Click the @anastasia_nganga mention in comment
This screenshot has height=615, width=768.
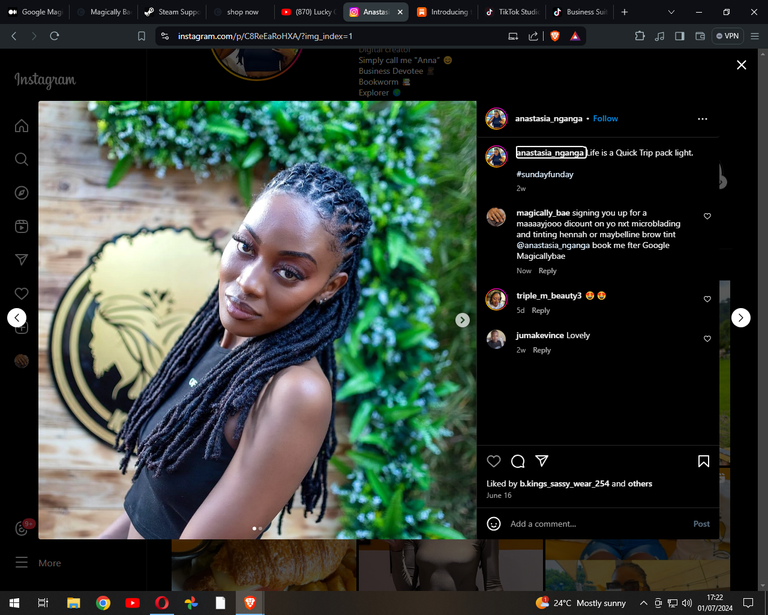pyautogui.click(x=552, y=245)
